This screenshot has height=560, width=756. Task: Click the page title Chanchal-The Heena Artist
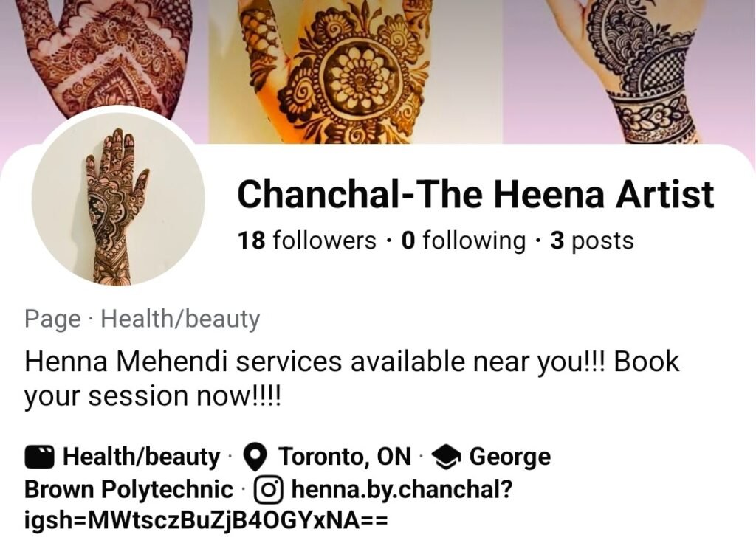point(475,194)
